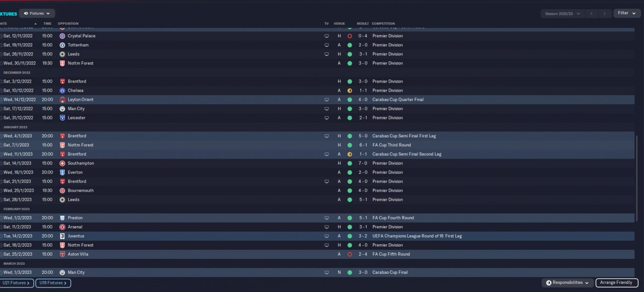Click the Chelsea club badge
Viewport: 644px width, 292px height.
pos(62,91)
